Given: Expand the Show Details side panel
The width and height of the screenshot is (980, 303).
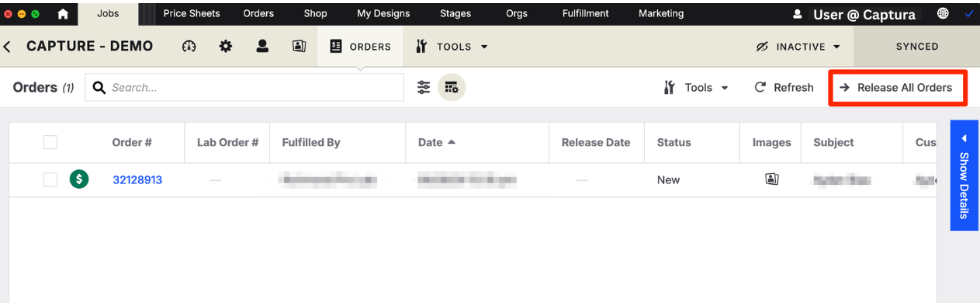Looking at the screenshot, I should 964,175.
